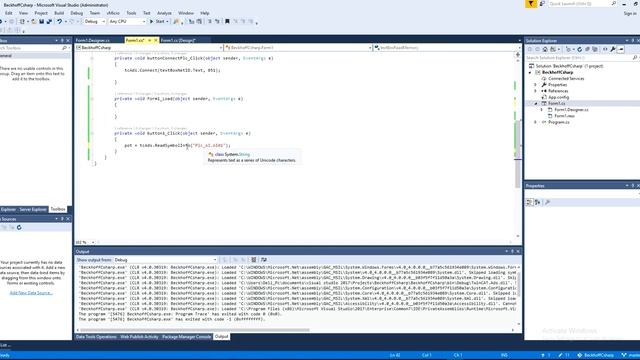Image resolution: width=640 pixels, height=360 pixels.
Task: Expand the Program.cs node
Action: (536, 122)
